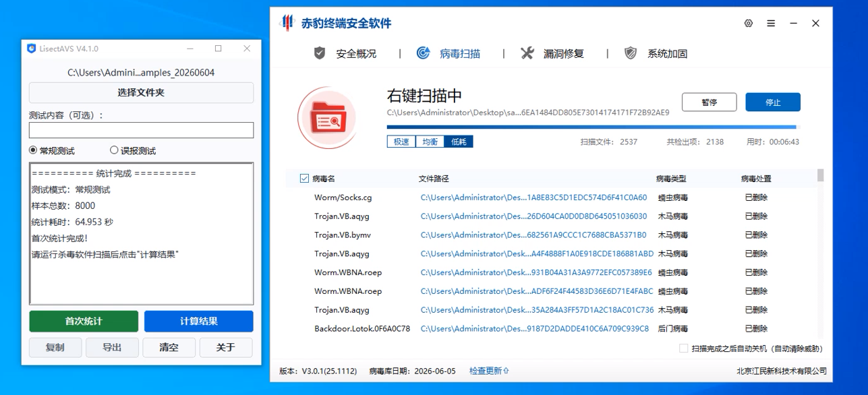Select the Backdoor.Lotok.0F6A0C78 virus name
The width and height of the screenshot is (868, 395).
tap(362, 329)
